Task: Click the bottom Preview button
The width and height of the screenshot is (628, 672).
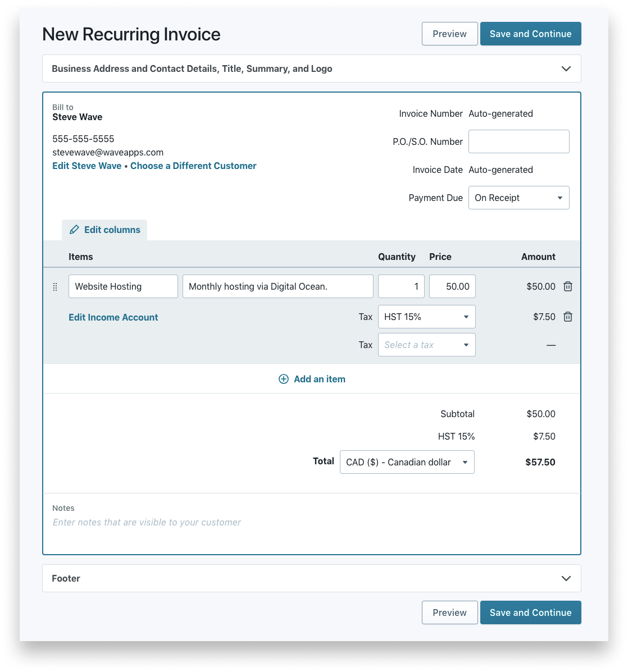Action: 450,612
